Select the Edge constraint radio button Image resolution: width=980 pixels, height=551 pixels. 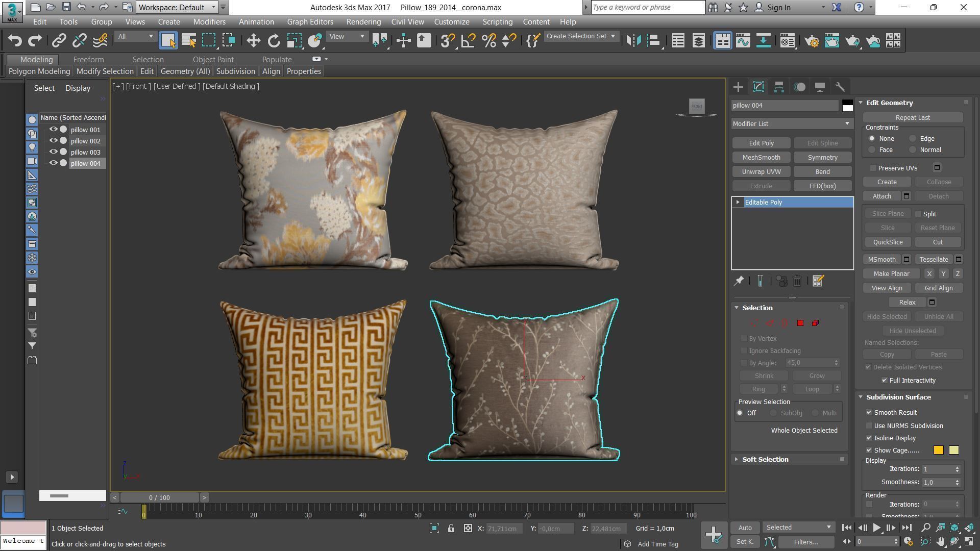(x=913, y=138)
